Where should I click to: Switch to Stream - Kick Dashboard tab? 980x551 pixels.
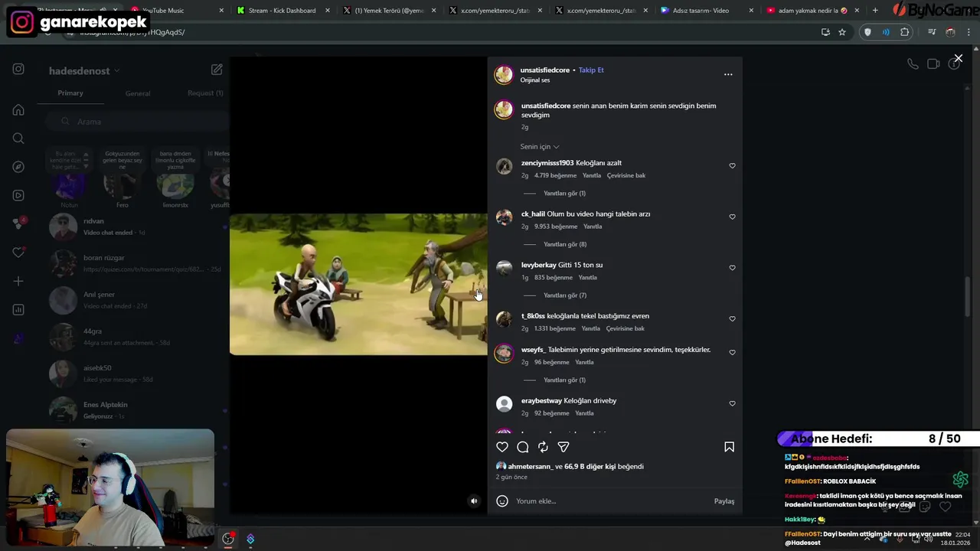tap(282, 11)
